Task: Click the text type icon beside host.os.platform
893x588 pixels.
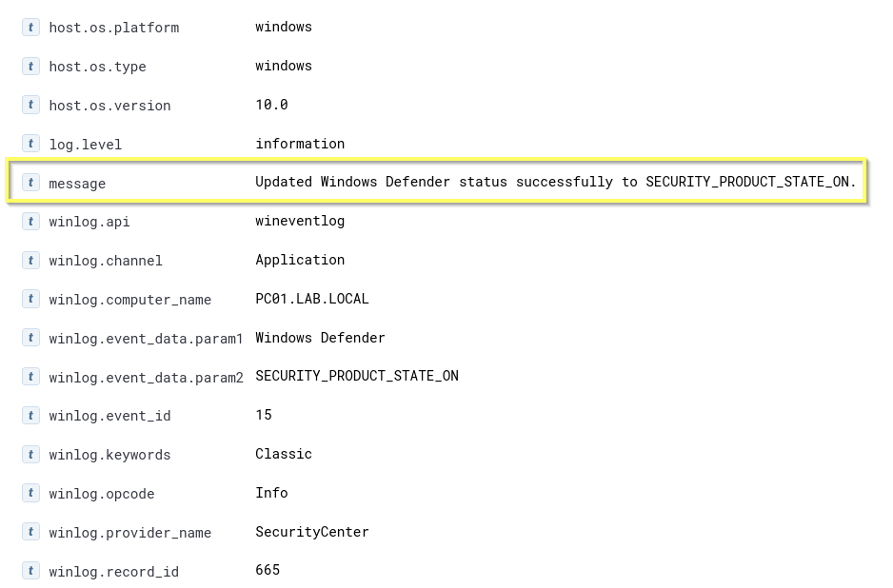Action: coord(31,28)
